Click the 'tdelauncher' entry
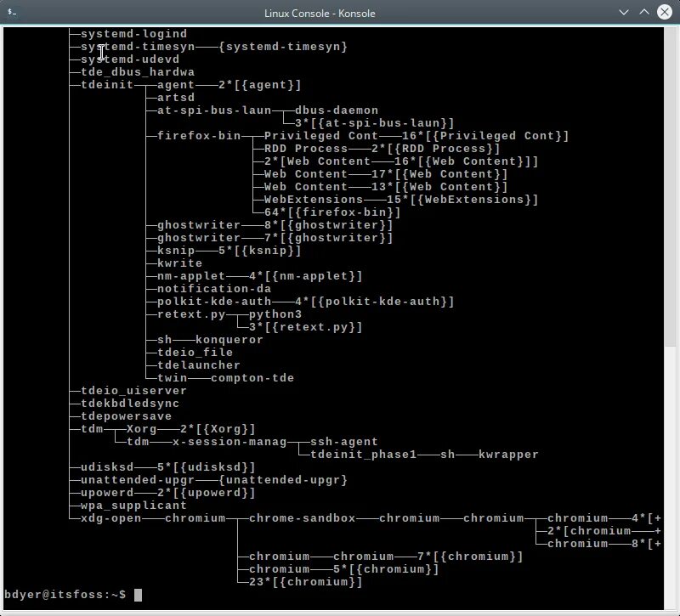The width and height of the screenshot is (680, 616). (x=199, y=365)
